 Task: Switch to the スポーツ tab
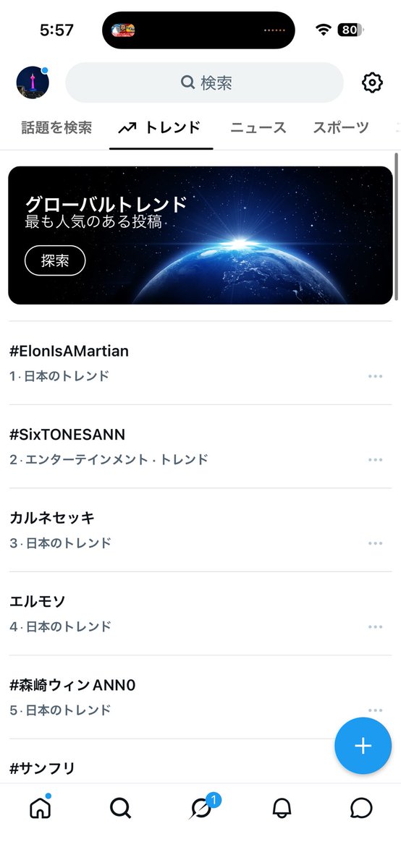(x=341, y=128)
